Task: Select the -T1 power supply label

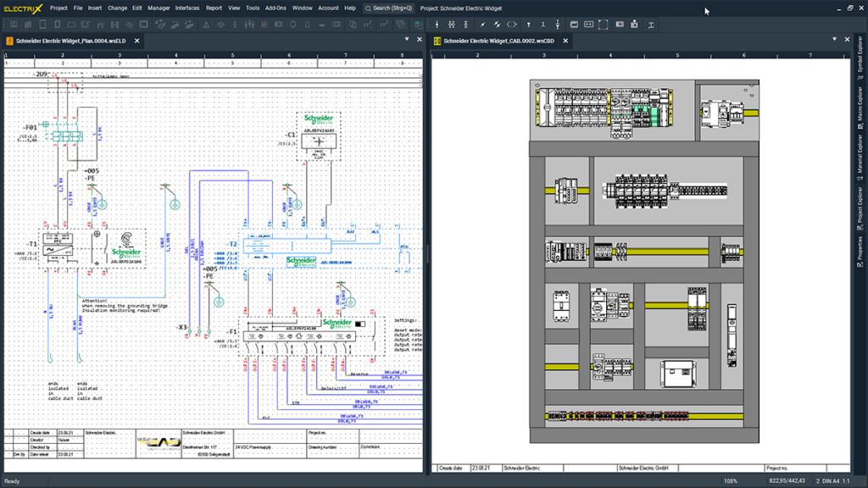Action: pyautogui.click(x=31, y=244)
